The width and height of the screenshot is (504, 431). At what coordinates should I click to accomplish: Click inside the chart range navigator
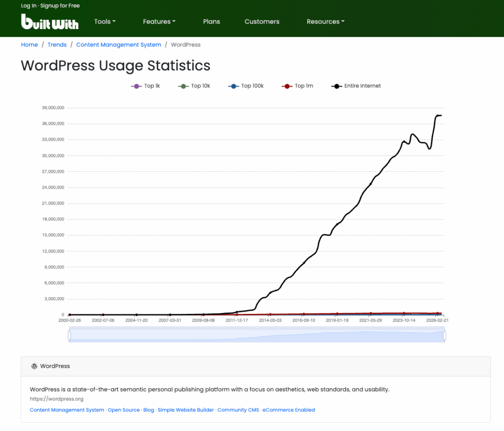(257, 335)
